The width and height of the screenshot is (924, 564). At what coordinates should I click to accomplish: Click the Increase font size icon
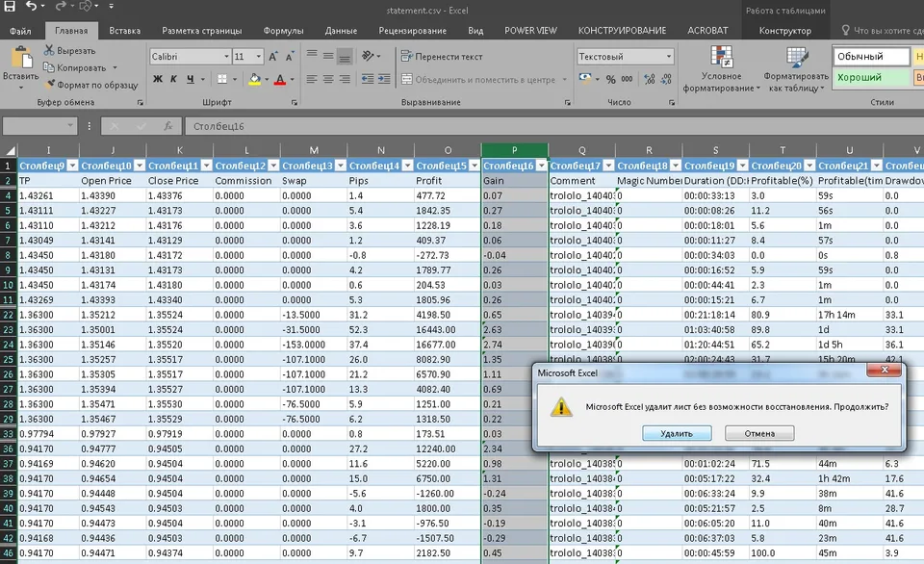(x=273, y=57)
